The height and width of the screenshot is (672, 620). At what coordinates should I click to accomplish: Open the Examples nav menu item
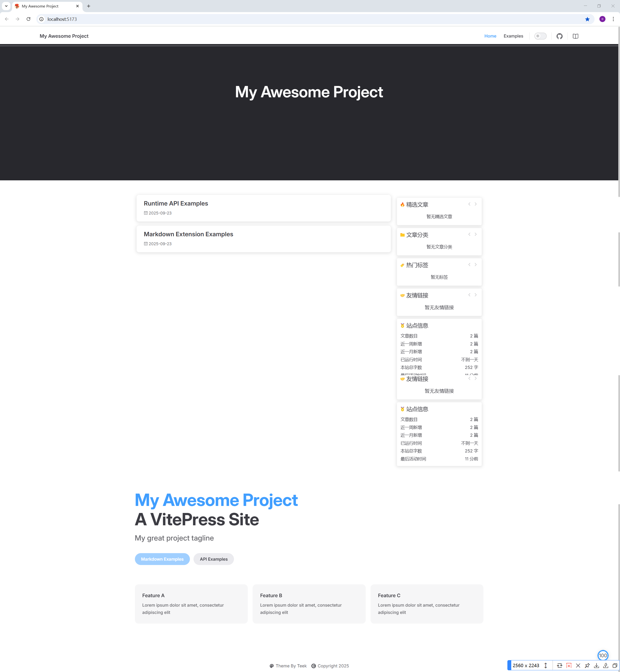click(x=513, y=36)
